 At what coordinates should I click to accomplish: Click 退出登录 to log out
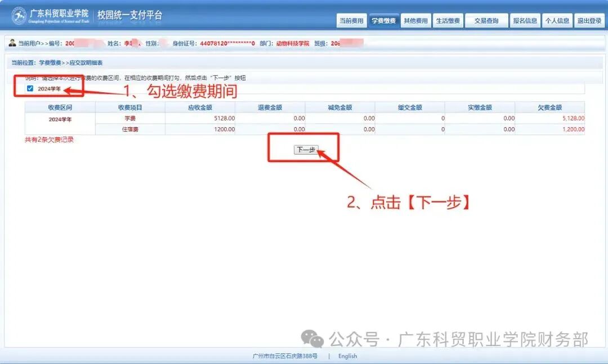tap(589, 20)
